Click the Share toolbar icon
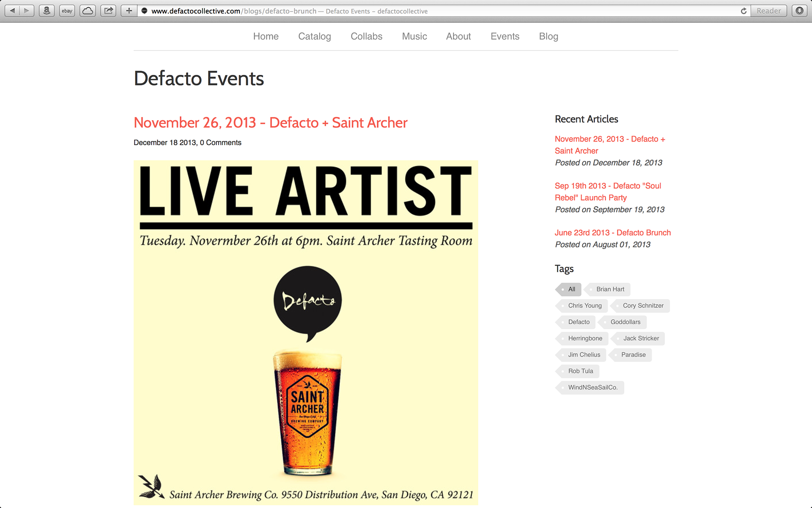Screen dimensions: 812x508 108,11
